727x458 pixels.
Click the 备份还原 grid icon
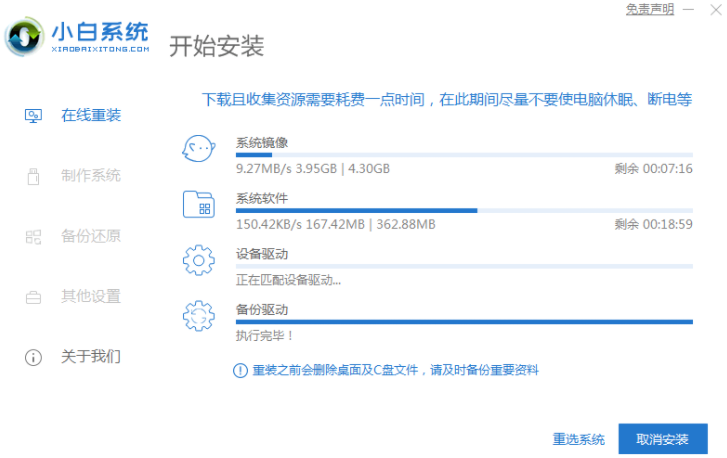click(33, 236)
